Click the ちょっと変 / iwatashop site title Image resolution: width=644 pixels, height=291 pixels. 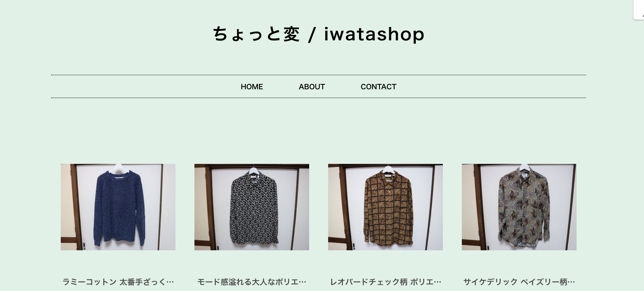pyautogui.click(x=318, y=34)
